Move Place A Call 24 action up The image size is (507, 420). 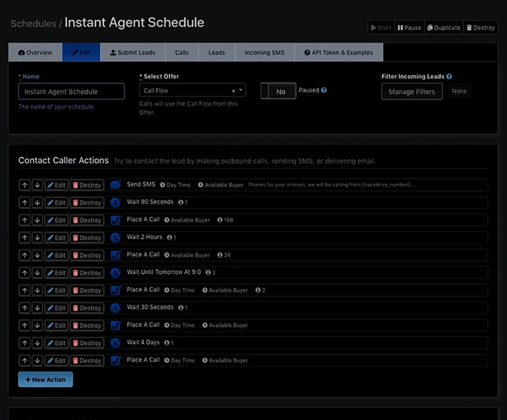point(25,255)
